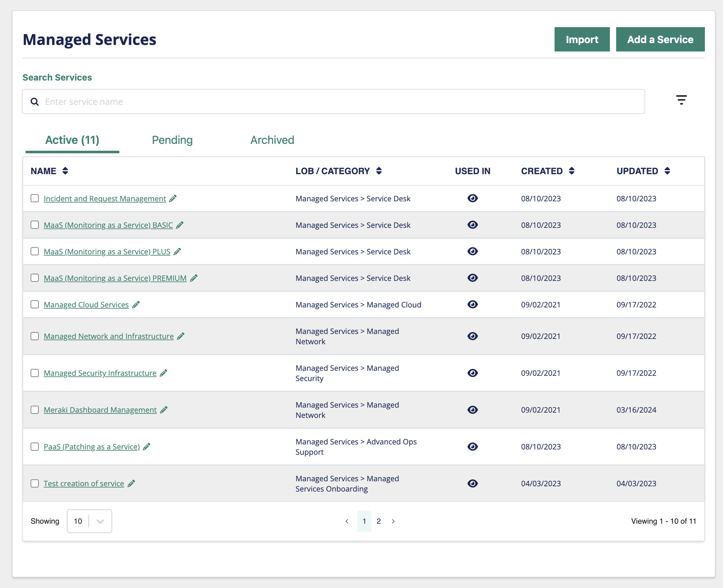
Task: Go to page 2 of the services list
Action: click(x=379, y=521)
